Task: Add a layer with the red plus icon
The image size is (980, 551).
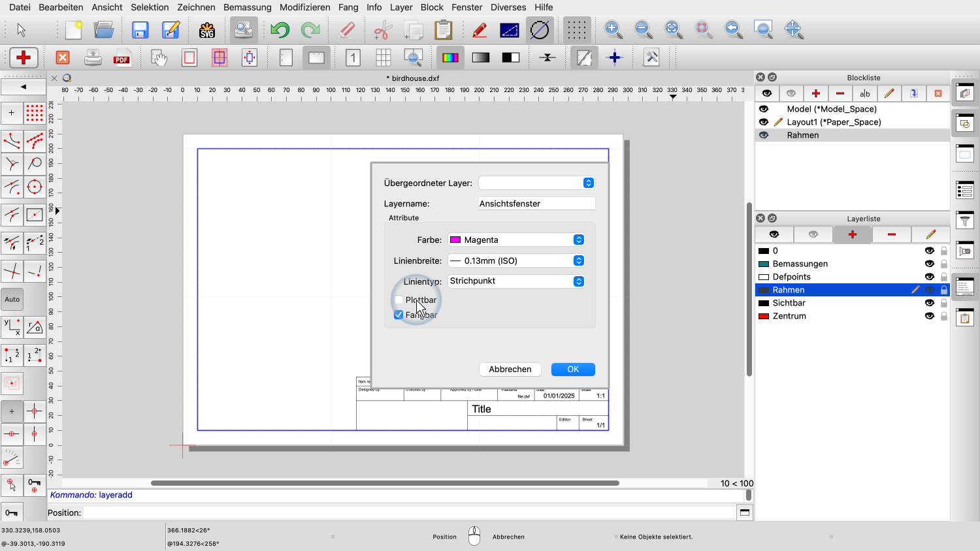Action: tap(852, 234)
